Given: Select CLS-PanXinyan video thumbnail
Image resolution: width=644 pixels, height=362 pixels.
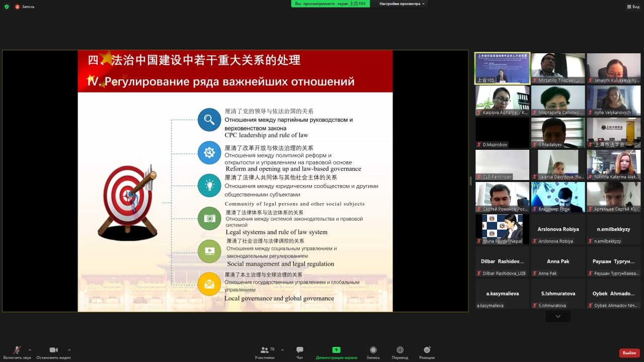Looking at the screenshot, I should [x=503, y=164].
